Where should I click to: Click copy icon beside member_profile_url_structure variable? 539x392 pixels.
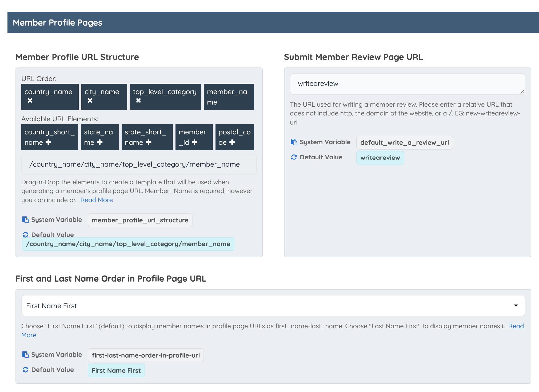point(25,219)
